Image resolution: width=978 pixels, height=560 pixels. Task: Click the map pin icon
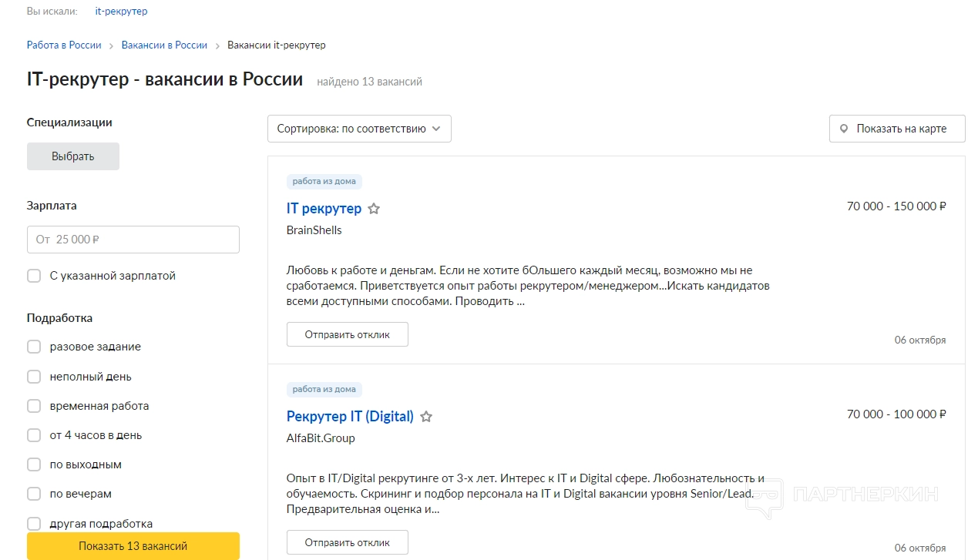[x=844, y=129]
